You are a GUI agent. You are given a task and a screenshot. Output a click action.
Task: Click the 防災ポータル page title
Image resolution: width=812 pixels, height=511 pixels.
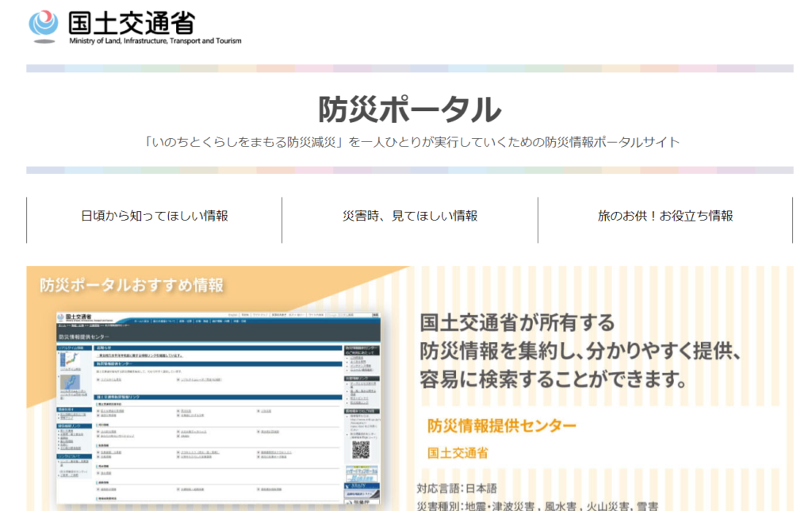410,109
